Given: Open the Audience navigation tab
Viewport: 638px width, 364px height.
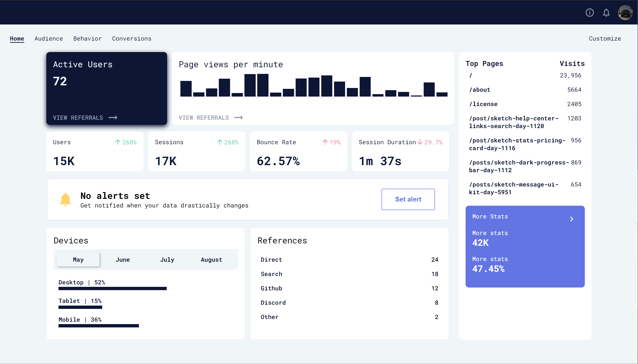Looking at the screenshot, I should coord(49,39).
